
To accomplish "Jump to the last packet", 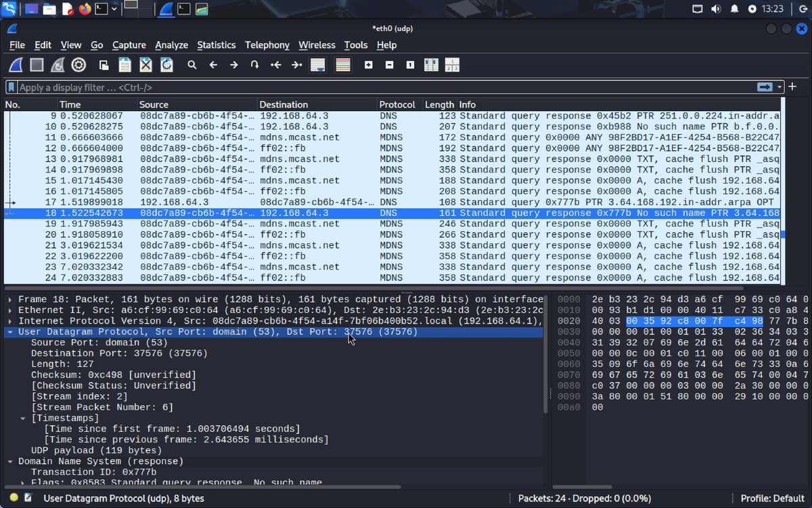I will click(x=296, y=65).
